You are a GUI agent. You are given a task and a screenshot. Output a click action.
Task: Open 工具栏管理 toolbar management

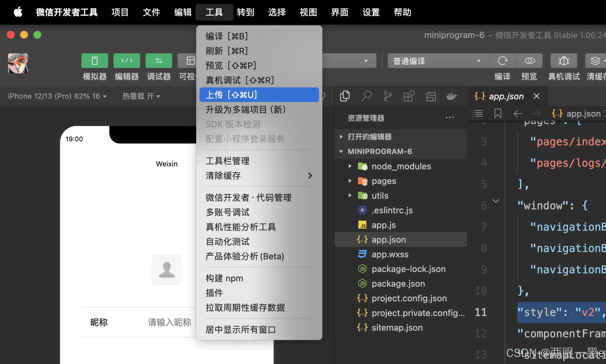pyautogui.click(x=259, y=161)
